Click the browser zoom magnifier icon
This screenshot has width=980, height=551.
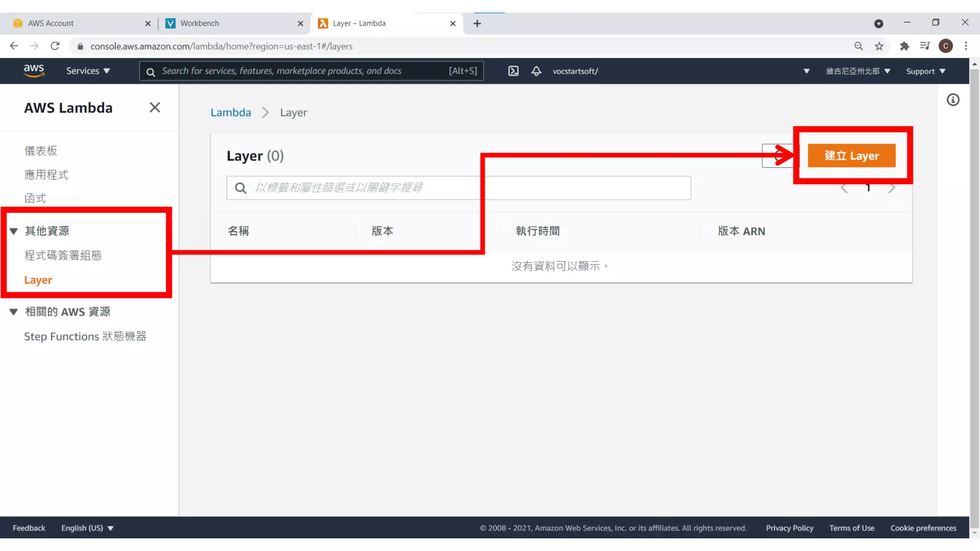[858, 46]
